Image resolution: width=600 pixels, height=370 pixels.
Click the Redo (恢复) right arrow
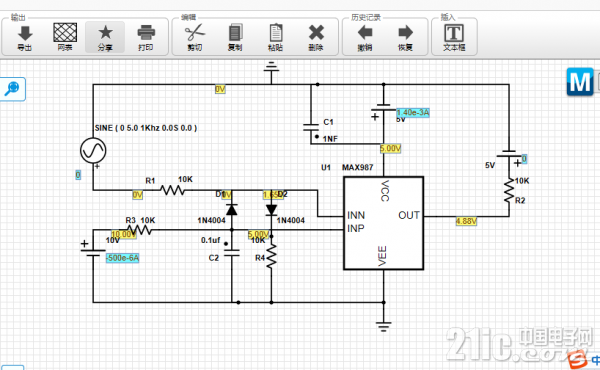click(x=405, y=33)
